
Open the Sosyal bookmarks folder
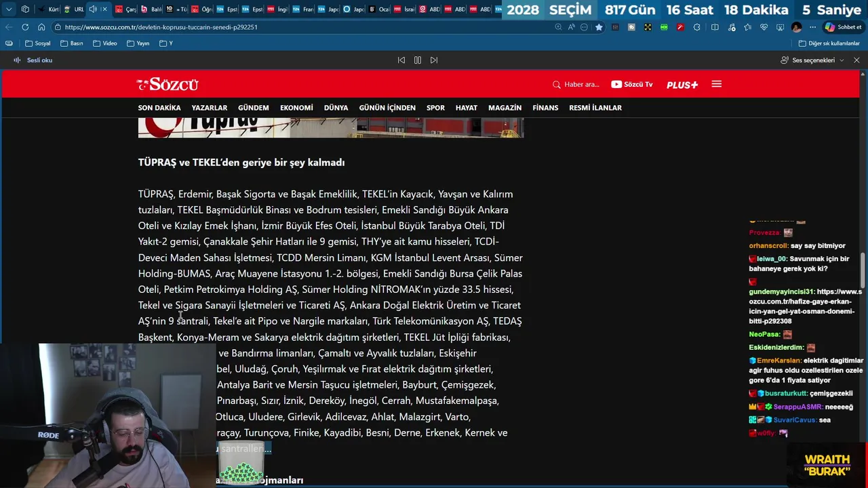[37, 43]
